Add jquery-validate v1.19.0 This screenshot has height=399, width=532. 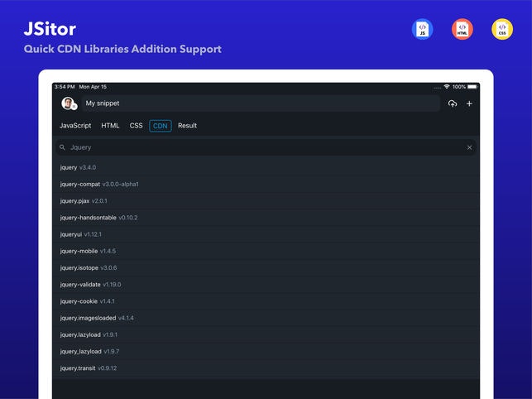tap(266, 284)
